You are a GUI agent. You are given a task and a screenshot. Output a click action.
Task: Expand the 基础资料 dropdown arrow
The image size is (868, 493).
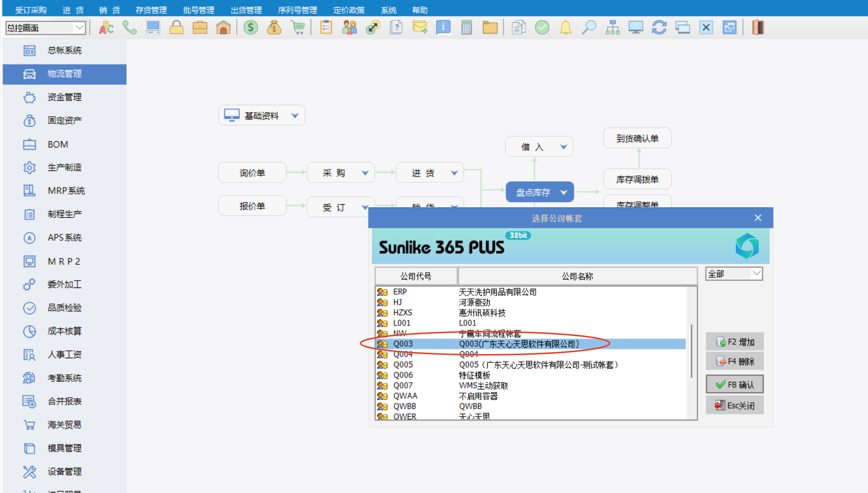tap(295, 116)
